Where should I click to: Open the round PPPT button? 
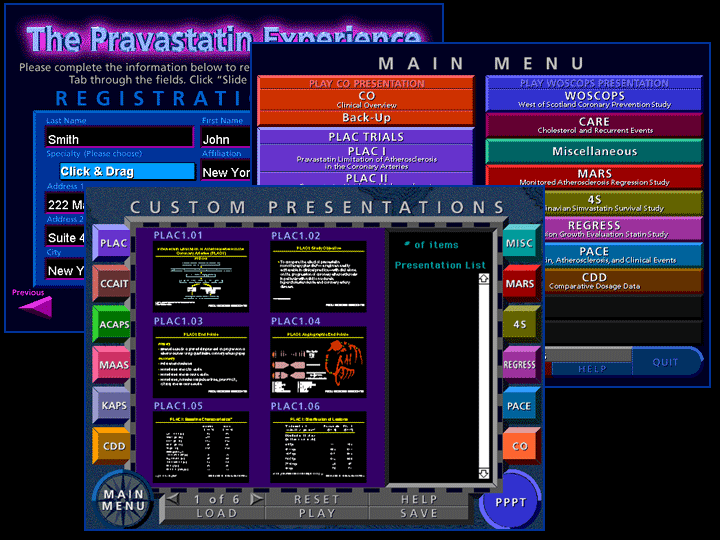click(511, 502)
